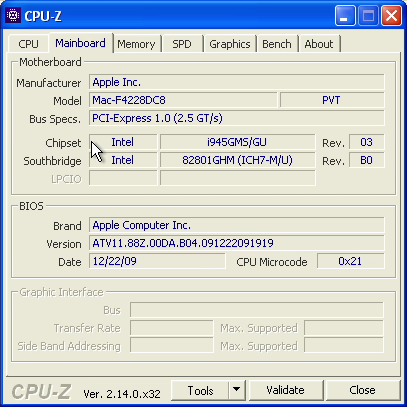Click the chipset revision 03 field
The image size is (407, 407).
coord(367,142)
